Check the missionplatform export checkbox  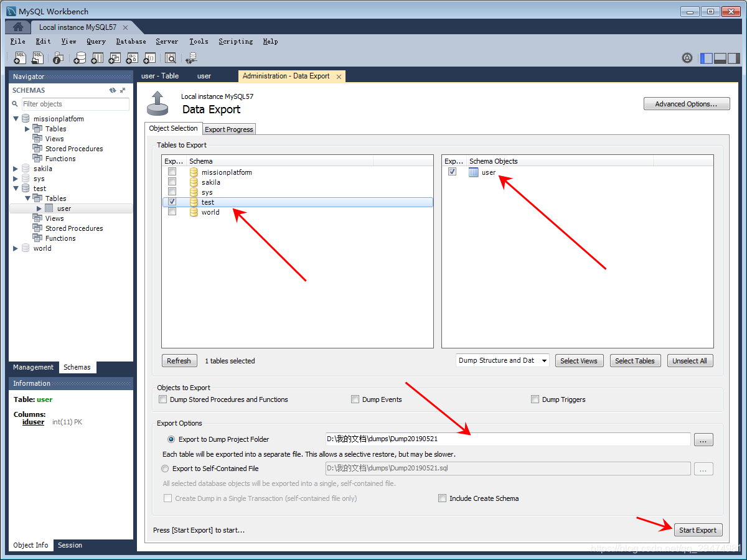point(172,172)
